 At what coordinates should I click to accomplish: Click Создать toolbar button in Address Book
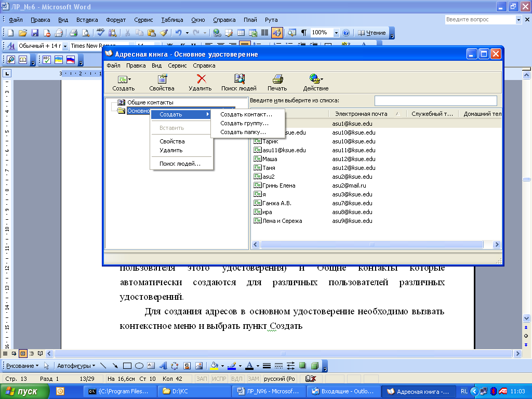pos(124,83)
